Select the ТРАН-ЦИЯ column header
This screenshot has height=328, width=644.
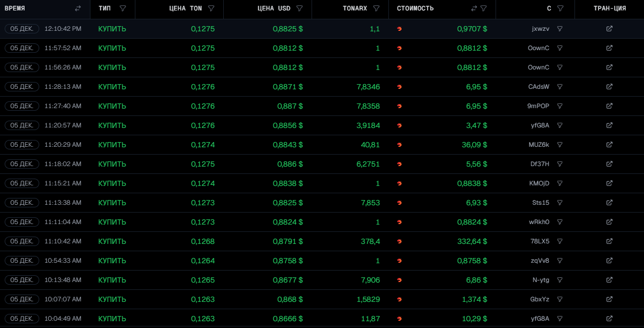click(609, 8)
